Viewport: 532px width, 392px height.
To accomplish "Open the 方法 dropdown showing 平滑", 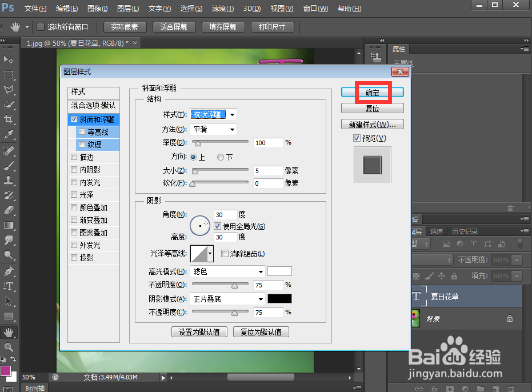I will (213, 129).
